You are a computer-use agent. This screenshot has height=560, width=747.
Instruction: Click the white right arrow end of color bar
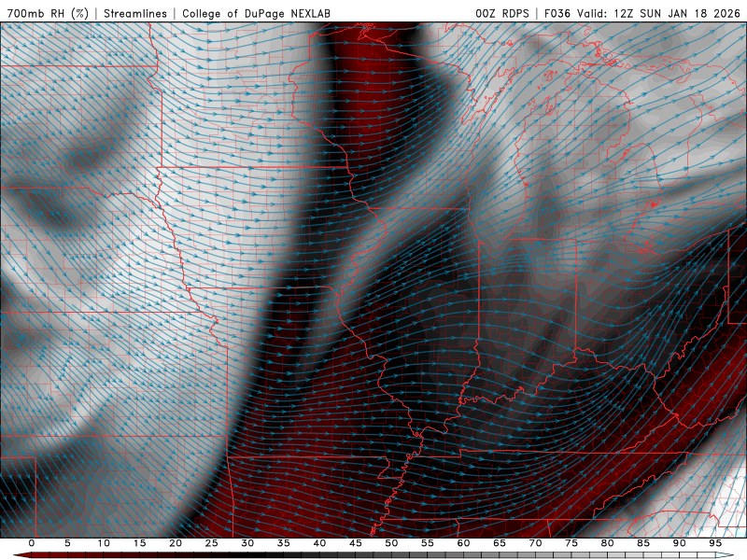tap(725, 555)
